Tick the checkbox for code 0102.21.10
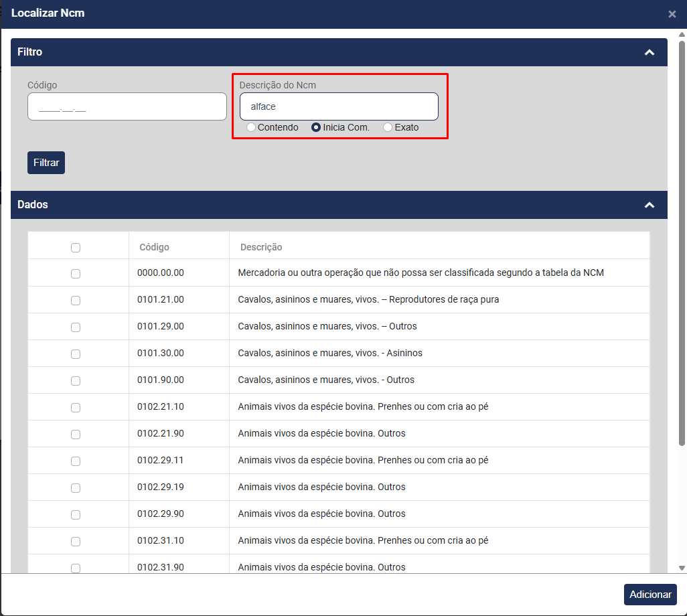 pos(76,408)
